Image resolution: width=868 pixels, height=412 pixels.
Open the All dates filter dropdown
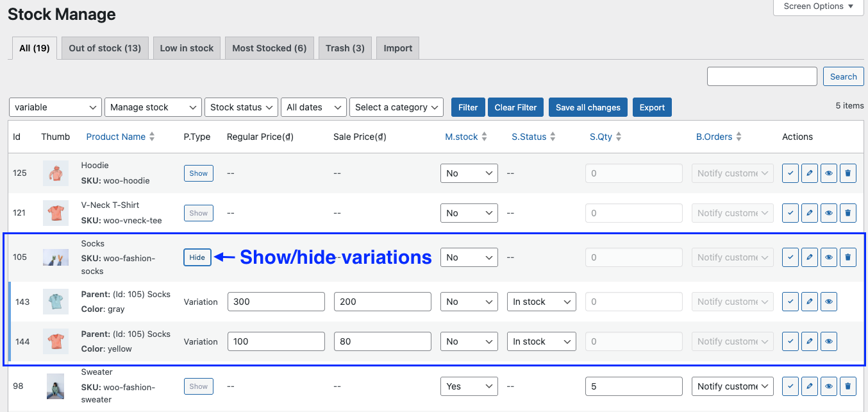[x=313, y=107]
